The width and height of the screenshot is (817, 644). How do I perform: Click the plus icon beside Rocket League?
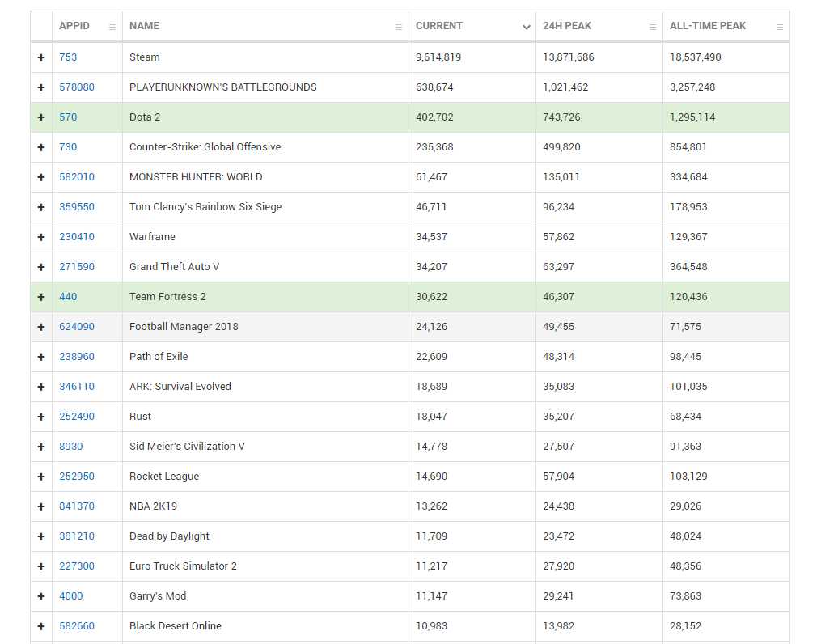[x=41, y=477]
